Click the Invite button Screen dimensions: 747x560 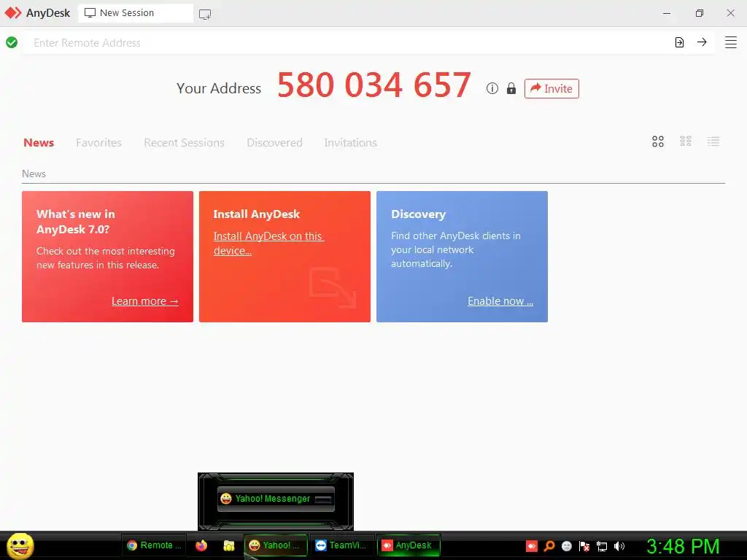click(551, 88)
